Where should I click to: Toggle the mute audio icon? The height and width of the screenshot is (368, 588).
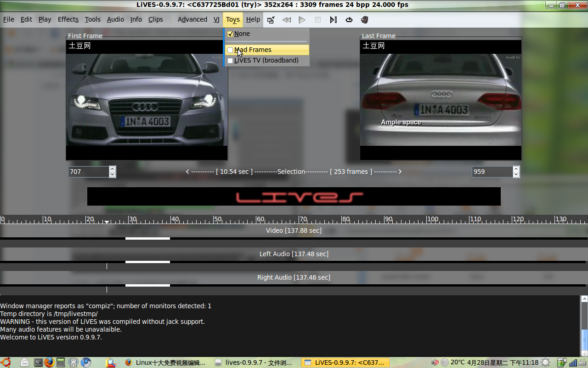[x=365, y=20]
